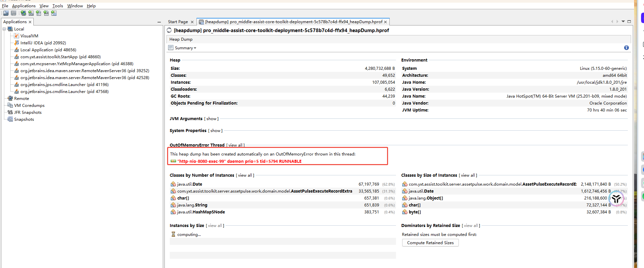Open the document list dropdown arrow
The width and height of the screenshot is (644, 268).
(x=623, y=22)
